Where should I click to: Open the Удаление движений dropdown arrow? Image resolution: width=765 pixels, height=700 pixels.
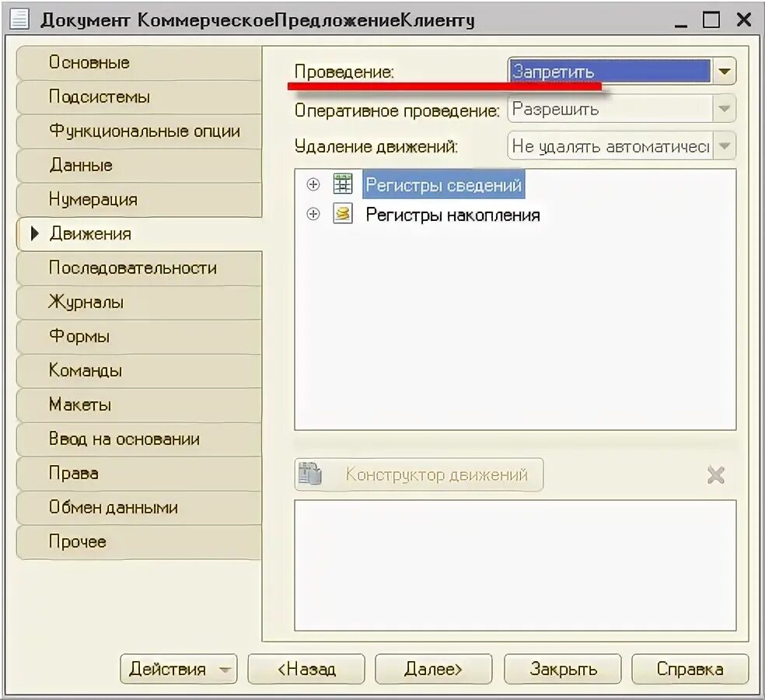point(724,145)
